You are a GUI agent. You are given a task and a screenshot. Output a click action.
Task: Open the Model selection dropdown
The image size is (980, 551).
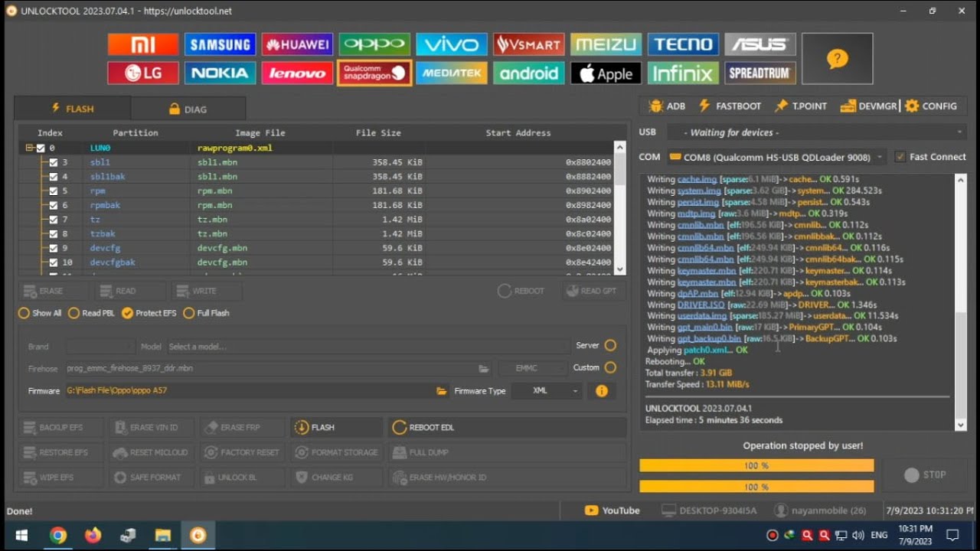(x=367, y=347)
